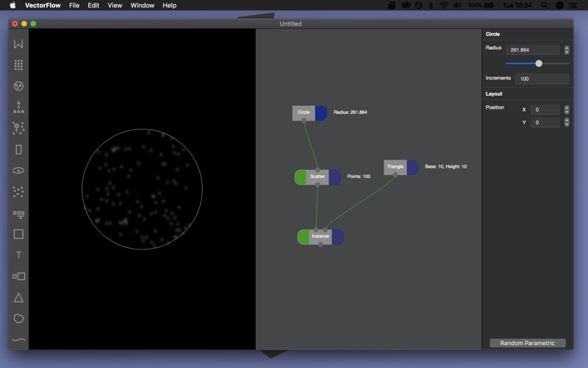The image size is (588, 368).
Task: Click the Scatter node's top input port
Action: point(318,170)
